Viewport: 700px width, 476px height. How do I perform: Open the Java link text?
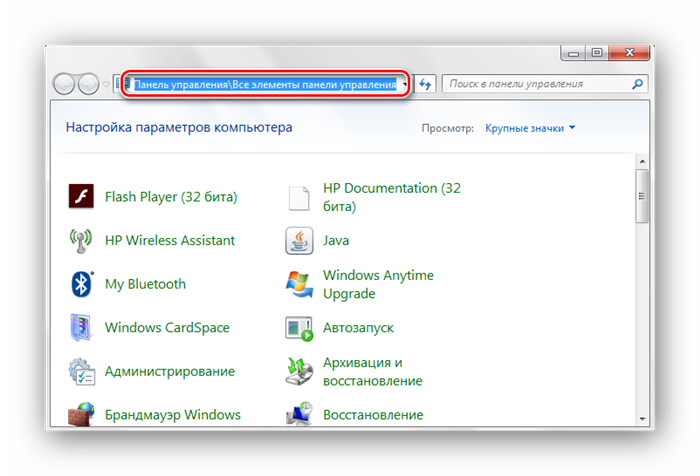coord(336,240)
